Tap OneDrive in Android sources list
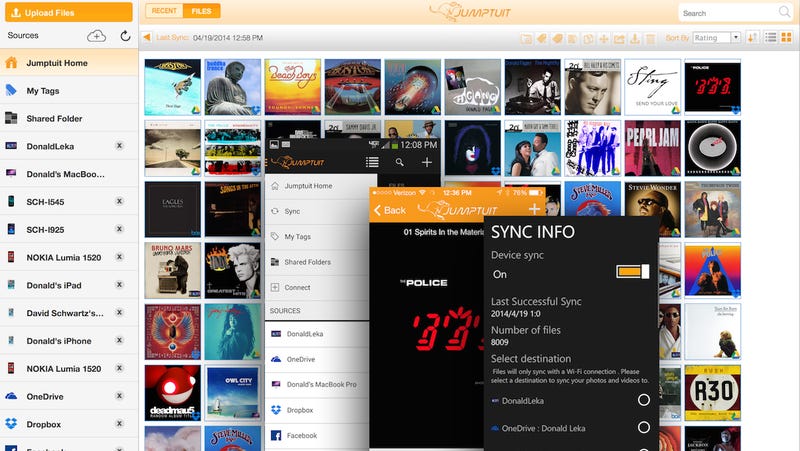The width and height of the screenshot is (800, 451). pyautogui.click(x=317, y=359)
